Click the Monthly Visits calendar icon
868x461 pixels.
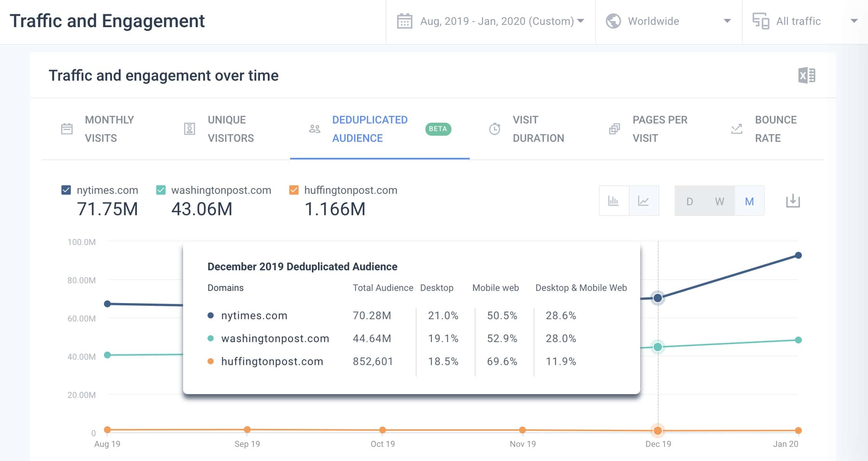click(x=67, y=129)
